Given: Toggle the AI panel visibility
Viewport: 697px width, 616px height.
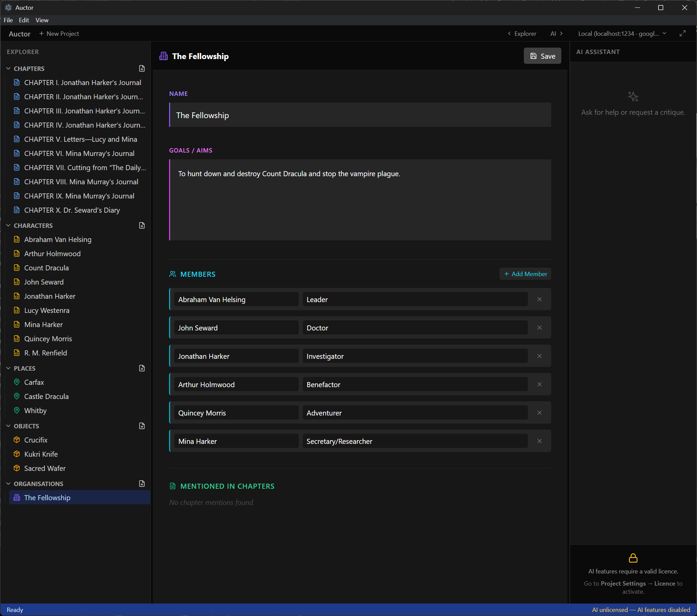Looking at the screenshot, I should (x=556, y=33).
